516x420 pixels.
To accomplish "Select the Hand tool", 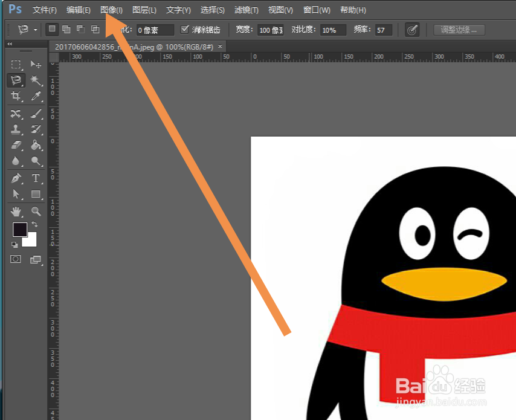I will pos(16,212).
